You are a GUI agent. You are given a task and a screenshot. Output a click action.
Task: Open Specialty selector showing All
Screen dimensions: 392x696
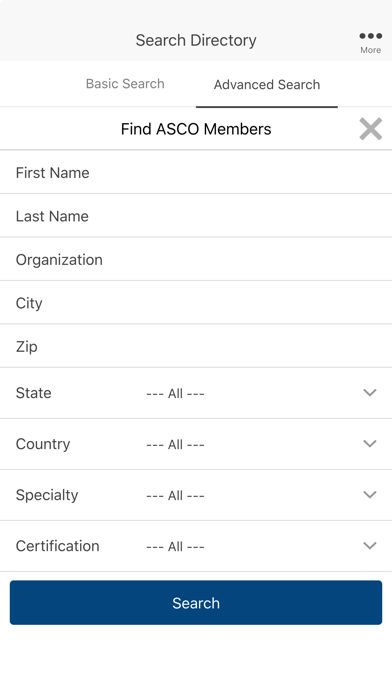[x=196, y=495]
